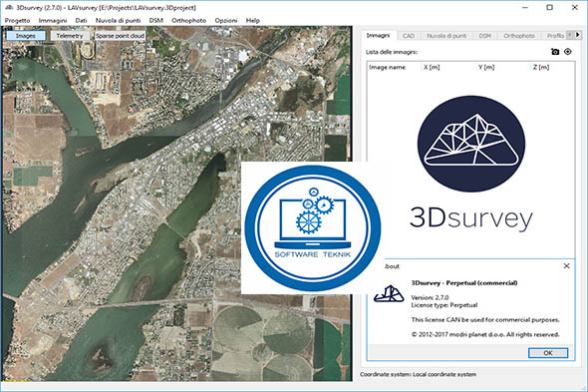Switch to the Immagini panel tab
Image resolution: width=588 pixels, height=392 pixels.
pyautogui.click(x=378, y=35)
